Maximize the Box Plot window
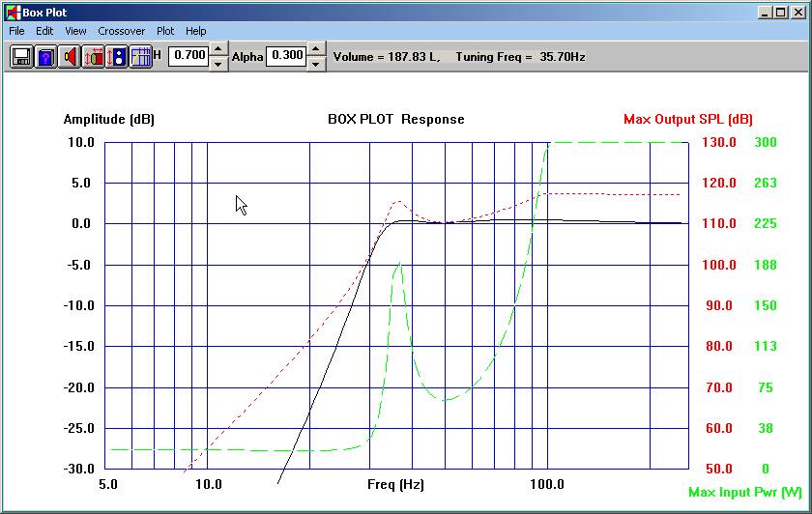 tap(782, 13)
